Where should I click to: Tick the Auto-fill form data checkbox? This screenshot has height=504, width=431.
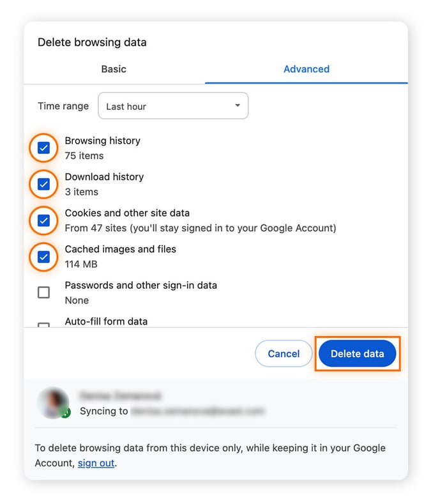pyautogui.click(x=43, y=325)
